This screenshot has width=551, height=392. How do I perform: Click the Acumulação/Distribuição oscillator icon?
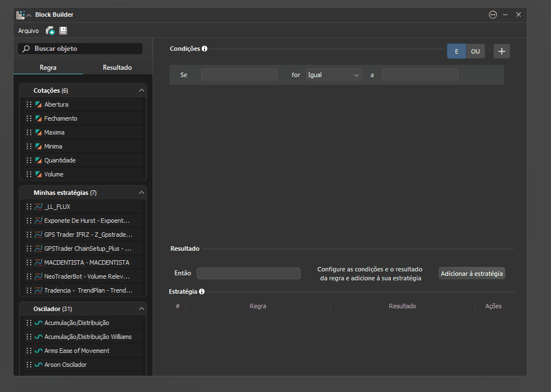[x=39, y=323]
